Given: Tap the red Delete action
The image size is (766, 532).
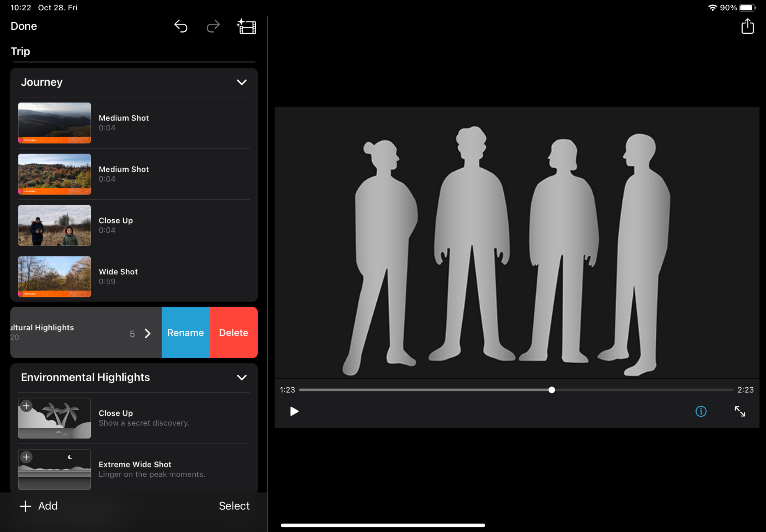Looking at the screenshot, I should (234, 333).
